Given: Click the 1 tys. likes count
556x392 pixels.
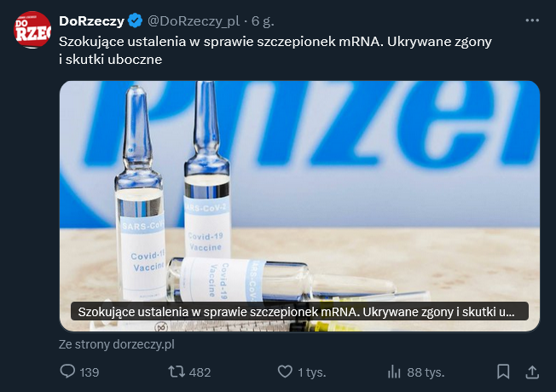Looking at the screenshot, I should [312, 372].
